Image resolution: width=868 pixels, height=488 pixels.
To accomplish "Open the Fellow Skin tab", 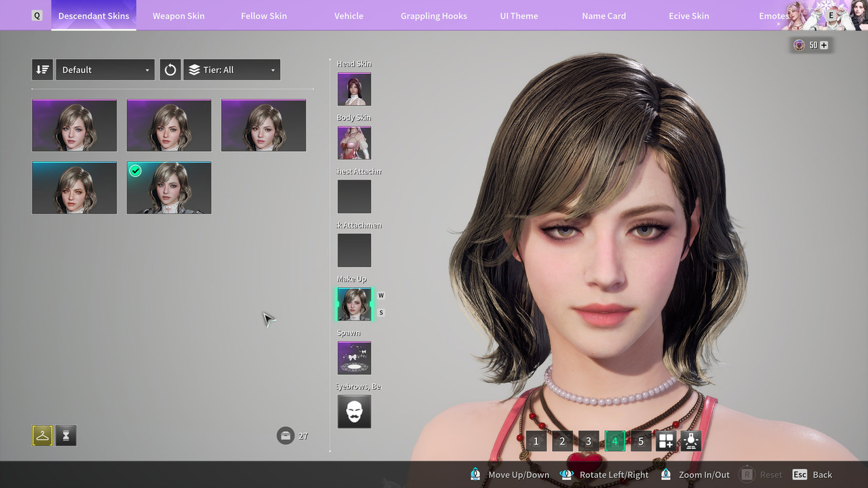I will [264, 16].
